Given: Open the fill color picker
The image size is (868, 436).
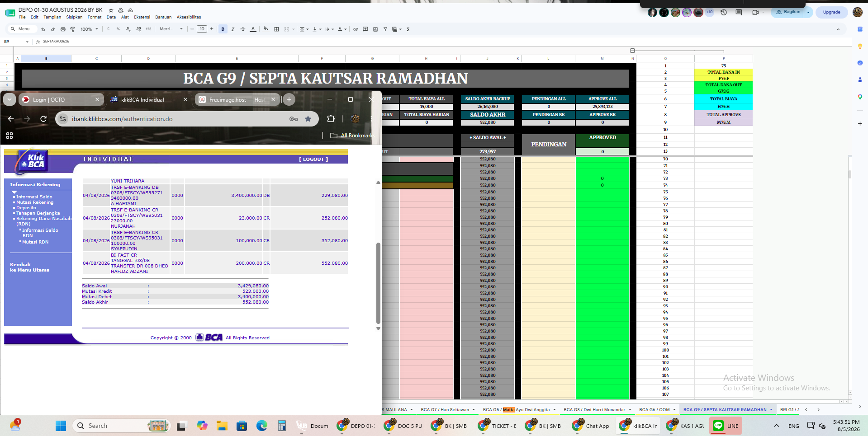Looking at the screenshot, I should coord(266,29).
